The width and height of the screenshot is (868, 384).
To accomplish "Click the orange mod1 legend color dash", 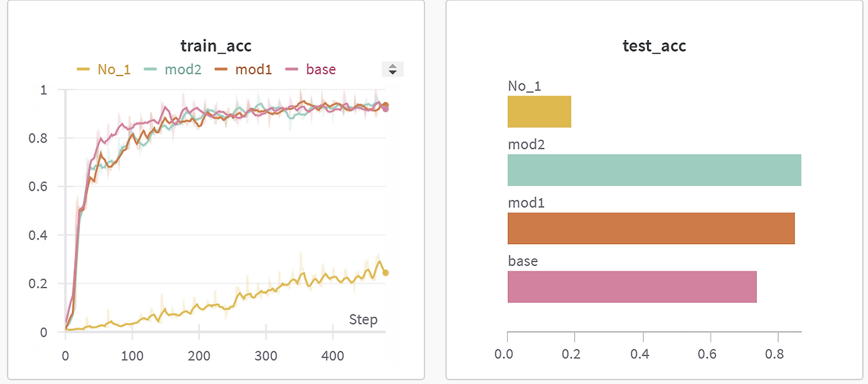I will click(x=221, y=69).
